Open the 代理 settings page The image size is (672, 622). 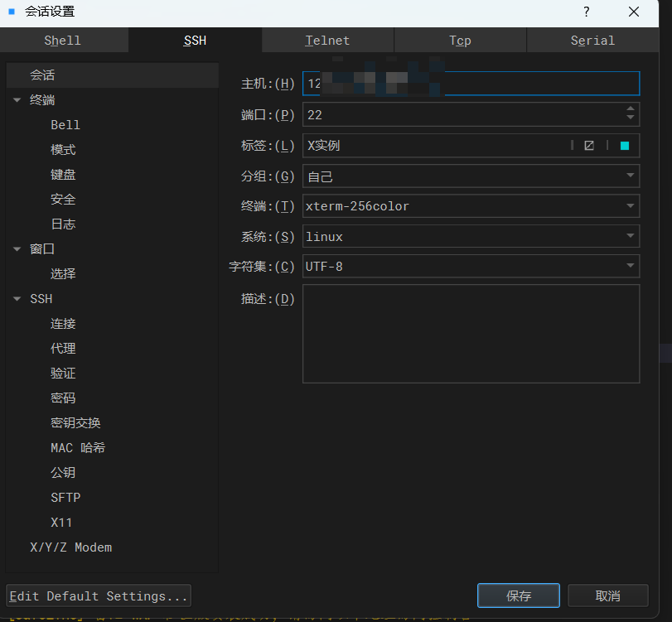click(x=63, y=348)
